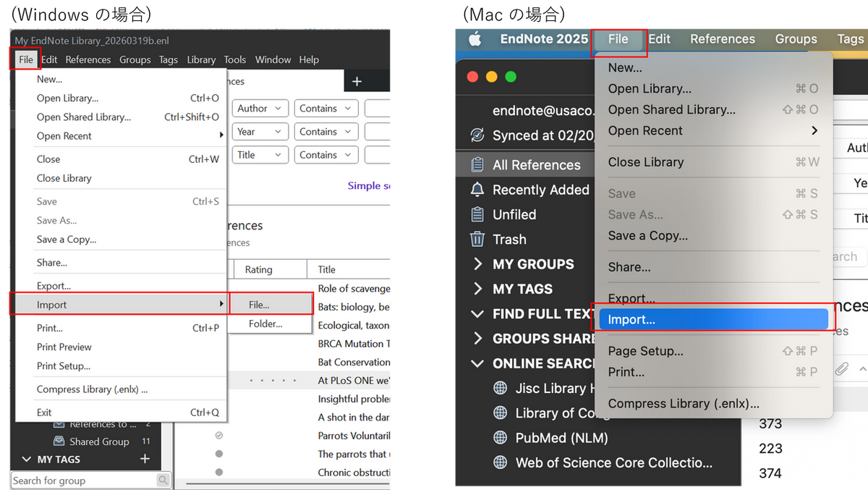Click the Trash bin icon
The width and height of the screenshot is (868, 490).
(x=477, y=239)
